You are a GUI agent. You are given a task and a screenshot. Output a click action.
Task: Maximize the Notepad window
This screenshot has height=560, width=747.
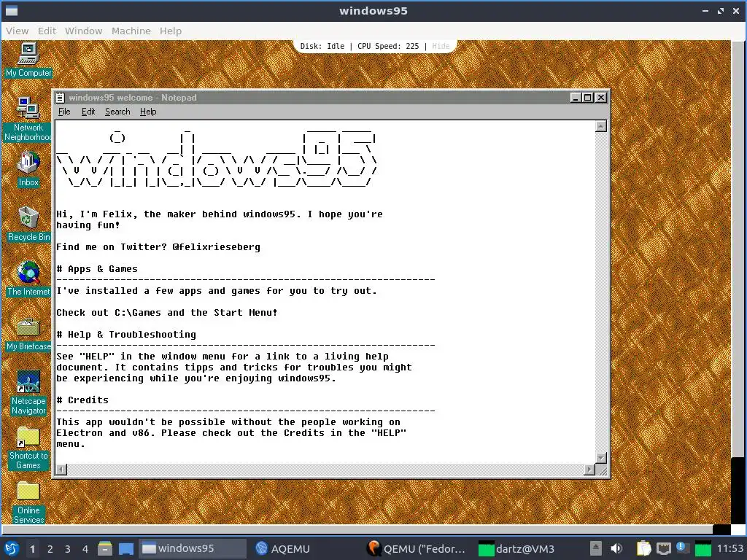(589, 98)
